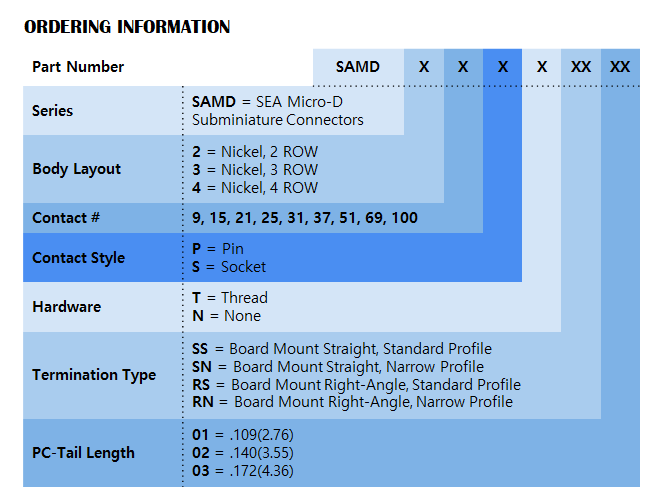Select SS Board Mount Straight, Standard Profile
Image resolution: width=646 pixels, height=495 pixels.
341,349
